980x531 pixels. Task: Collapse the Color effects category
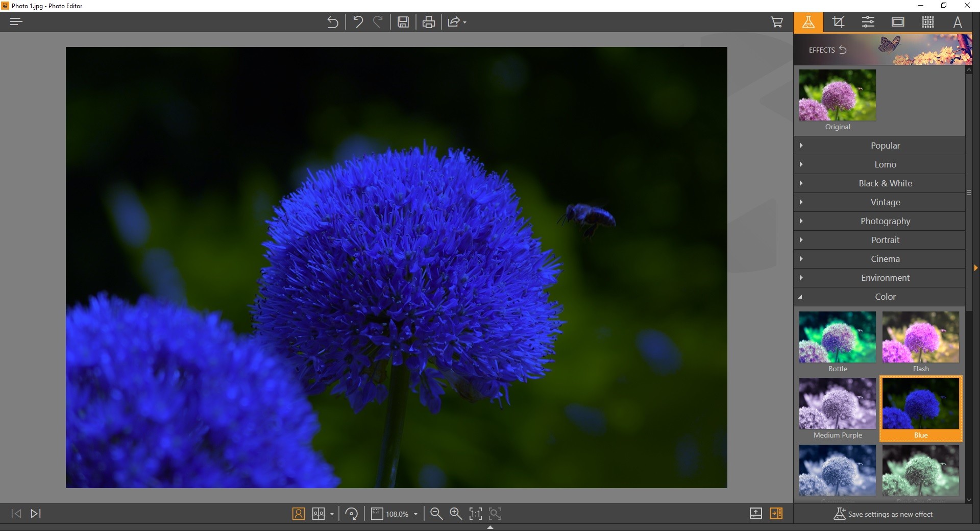coord(879,297)
